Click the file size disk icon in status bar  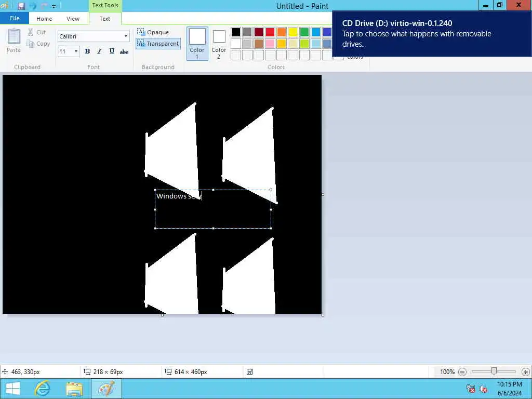pyautogui.click(x=249, y=372)
